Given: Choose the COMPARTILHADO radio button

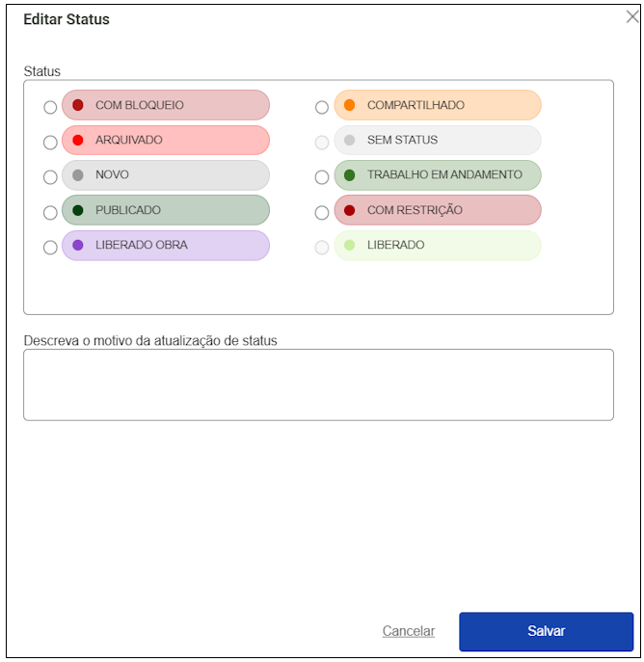Looking at the screenshot, I should coord(322,107).
